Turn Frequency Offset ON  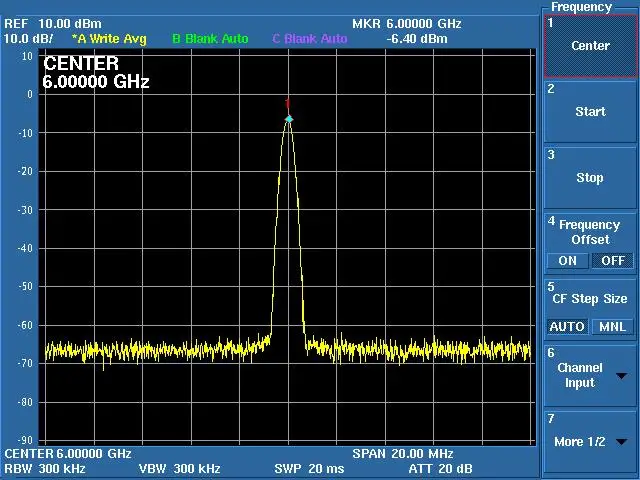[x=567, y=261]
